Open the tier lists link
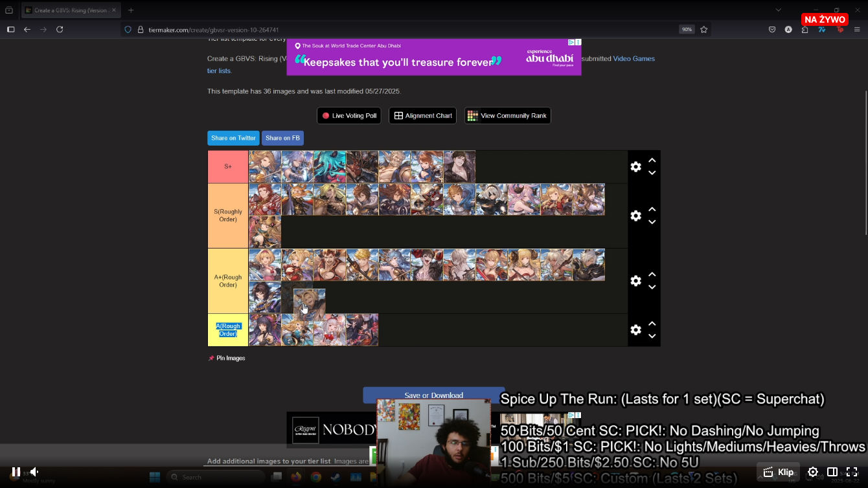 pos(218,71)
